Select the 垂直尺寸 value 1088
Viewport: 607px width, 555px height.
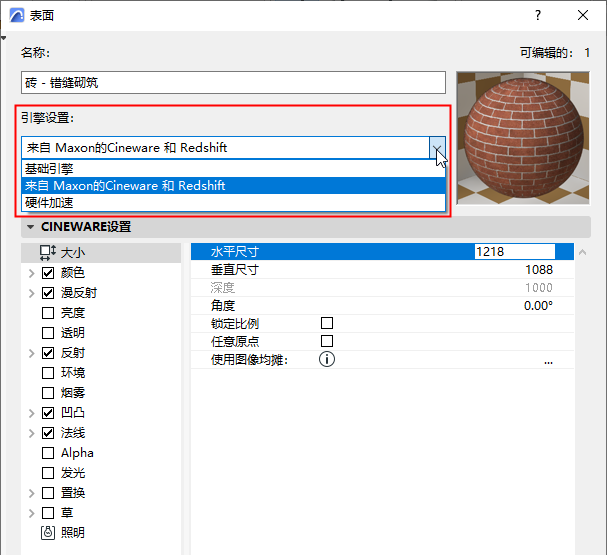(x=539, y=270)
